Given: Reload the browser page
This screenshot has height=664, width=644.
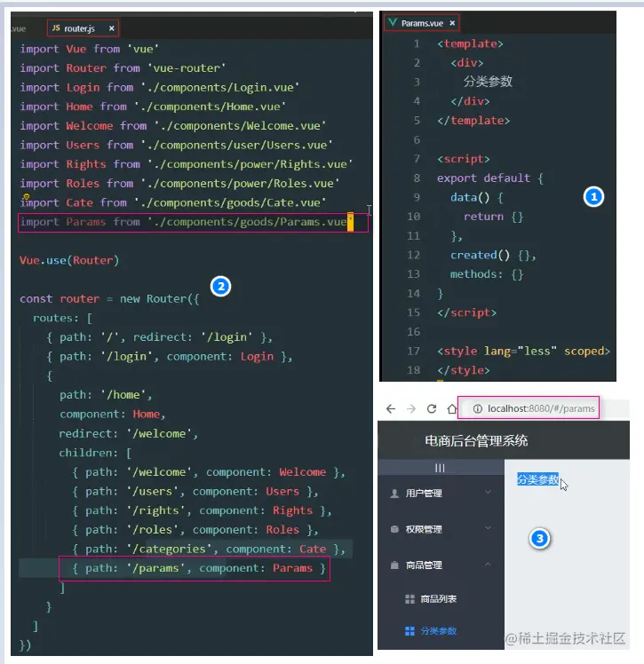Looking at the screenshot, I should pyautogui.click(x=432, y=408).
